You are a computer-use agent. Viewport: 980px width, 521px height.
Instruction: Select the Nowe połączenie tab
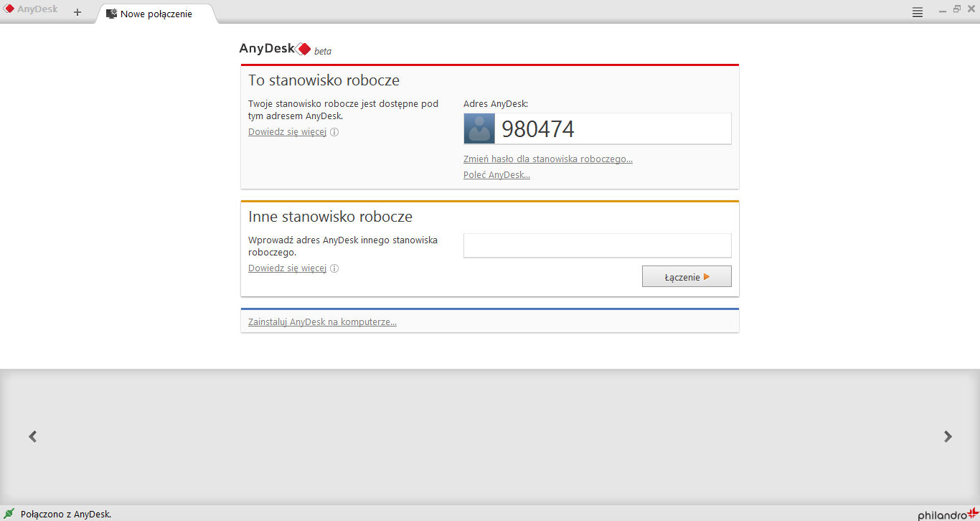point(156,14)
